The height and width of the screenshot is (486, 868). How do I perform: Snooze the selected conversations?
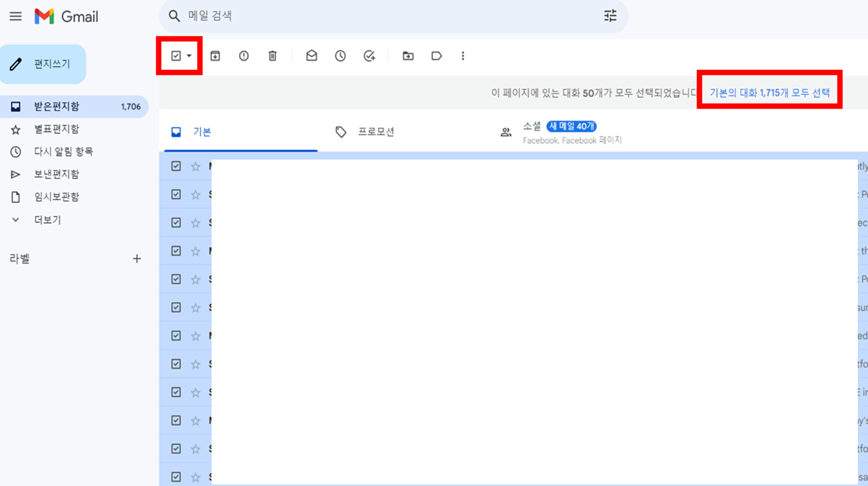(x=340, y=56)
